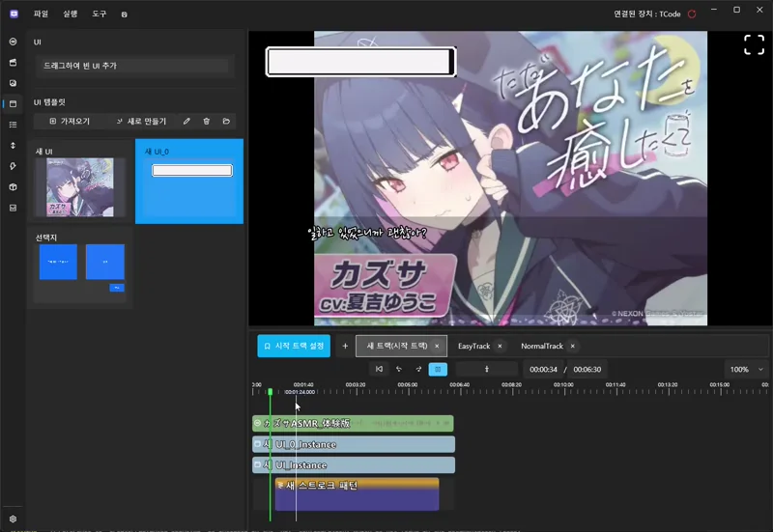The height and width of the screenshot is (532, 773).
Task: Click the red device reconnect refresh icon
Action: point(692,14)
